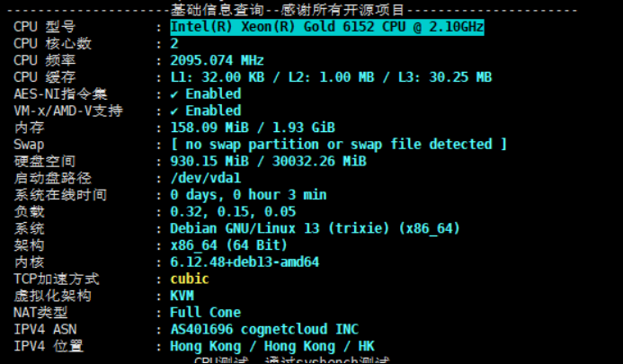Click the CPU core count value 2
The image size is (623, 364).
(x=174, y=43)
